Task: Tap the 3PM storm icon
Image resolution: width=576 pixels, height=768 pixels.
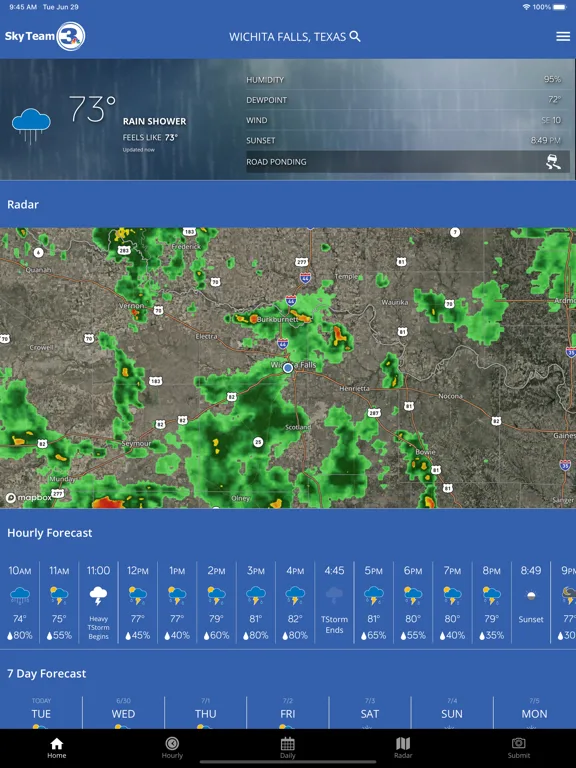Action: point(256,596)
